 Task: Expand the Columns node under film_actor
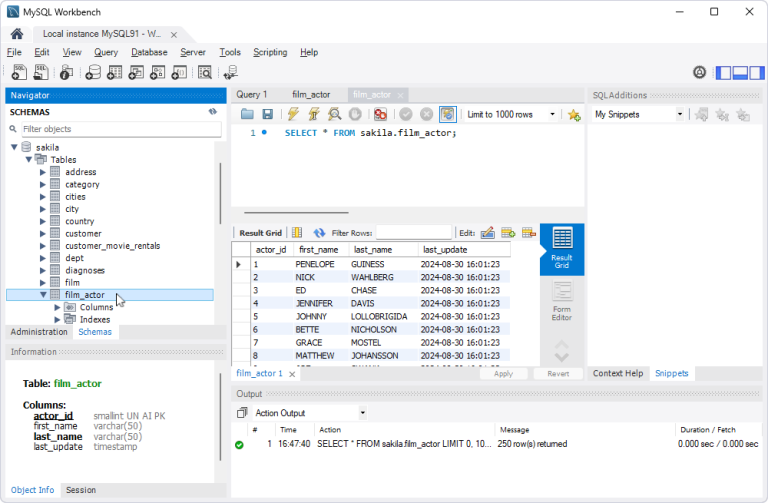(x=57, y=307)
